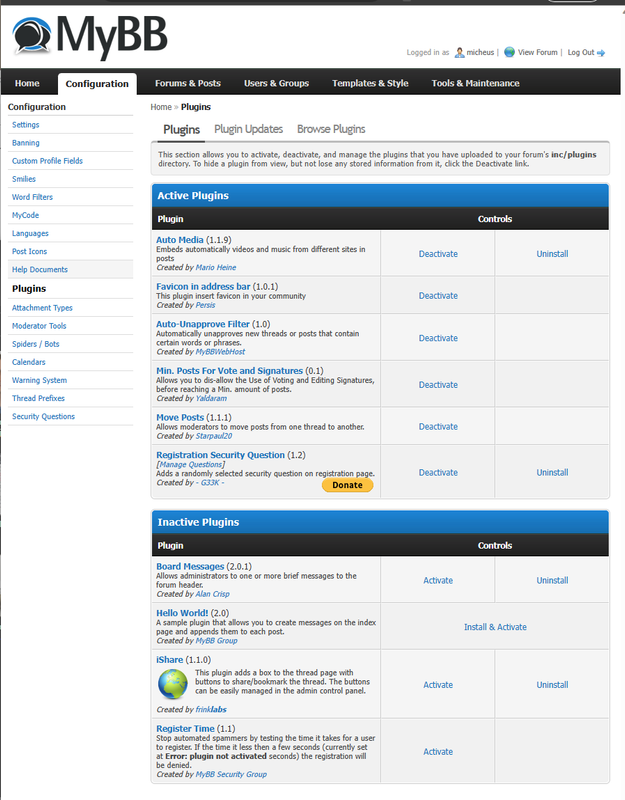Image resolution: width=625 pixels, height=800 pixels.
Task: Open Banning in the sidebar
Action: (26, 143)
